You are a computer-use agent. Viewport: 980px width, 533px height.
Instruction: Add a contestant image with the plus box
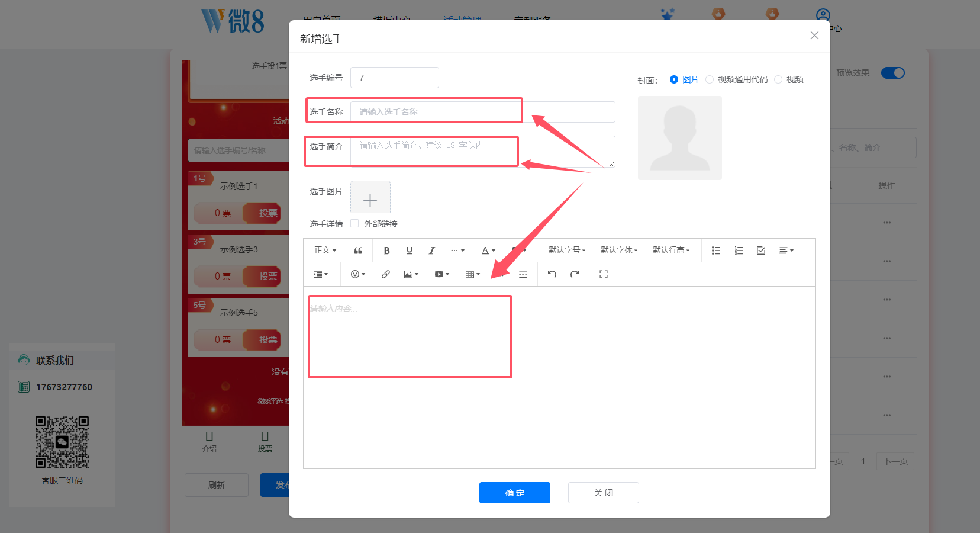(370, 197)
